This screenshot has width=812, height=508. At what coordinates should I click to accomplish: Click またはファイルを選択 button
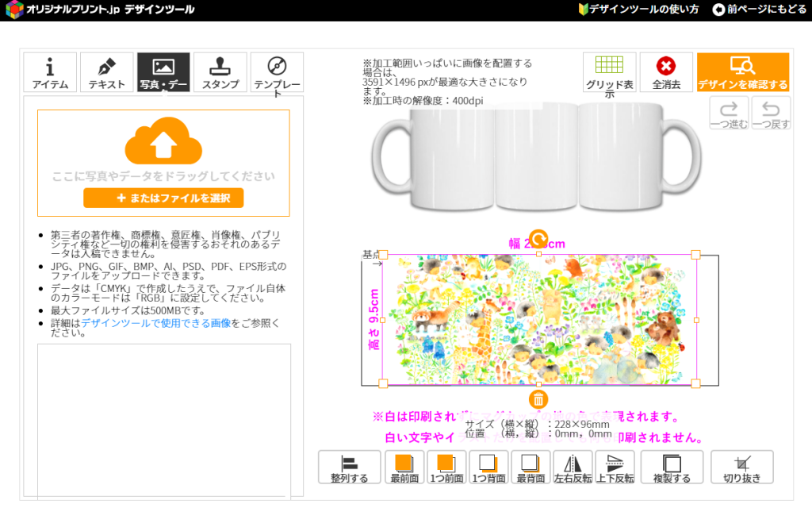(x=163, y=198)
